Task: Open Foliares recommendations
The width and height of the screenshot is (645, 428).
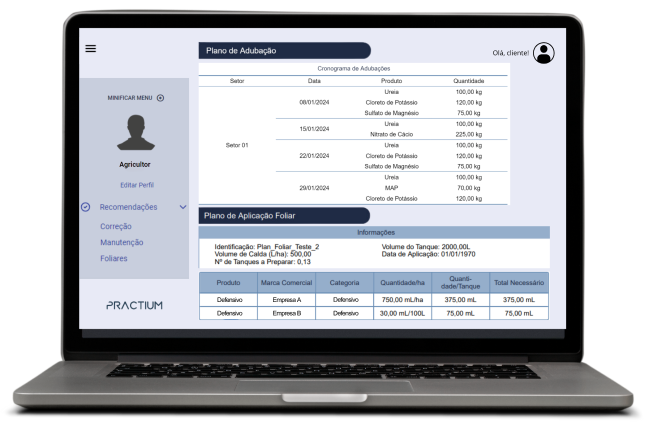Action: click(113, 258)
